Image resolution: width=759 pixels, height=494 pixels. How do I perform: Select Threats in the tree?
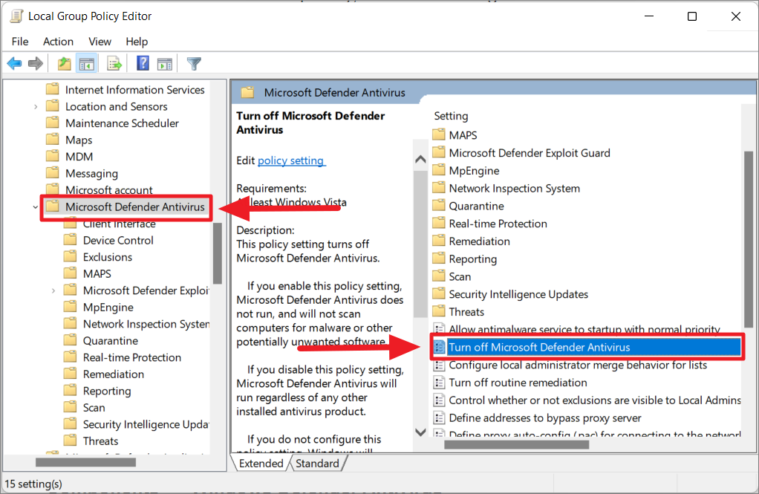100,441
